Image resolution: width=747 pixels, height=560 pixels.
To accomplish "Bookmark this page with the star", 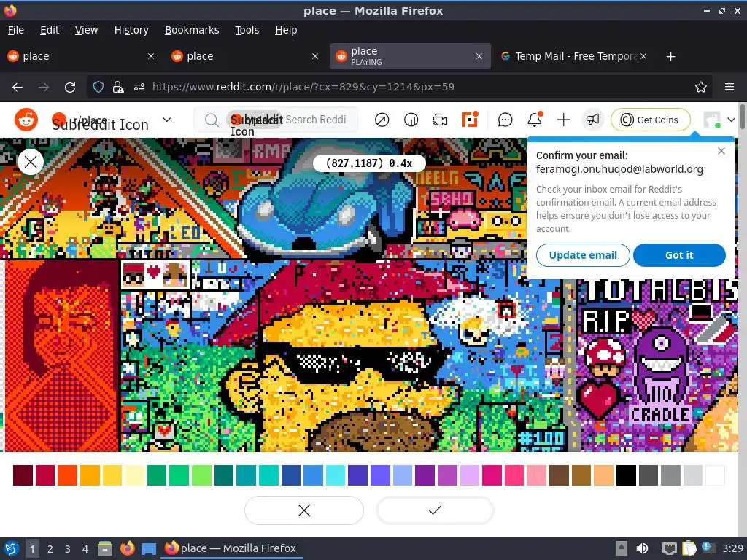I will click(701, 87).
